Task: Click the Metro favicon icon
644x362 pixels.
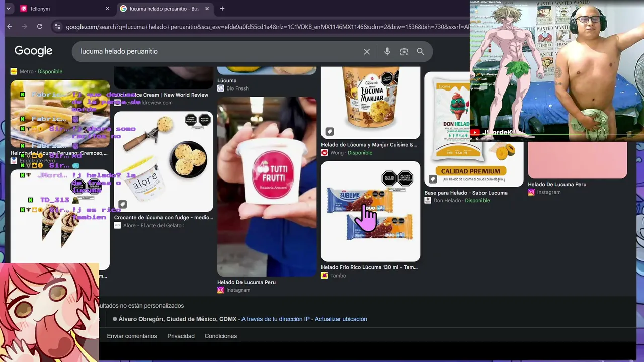Action: point(14,71)
